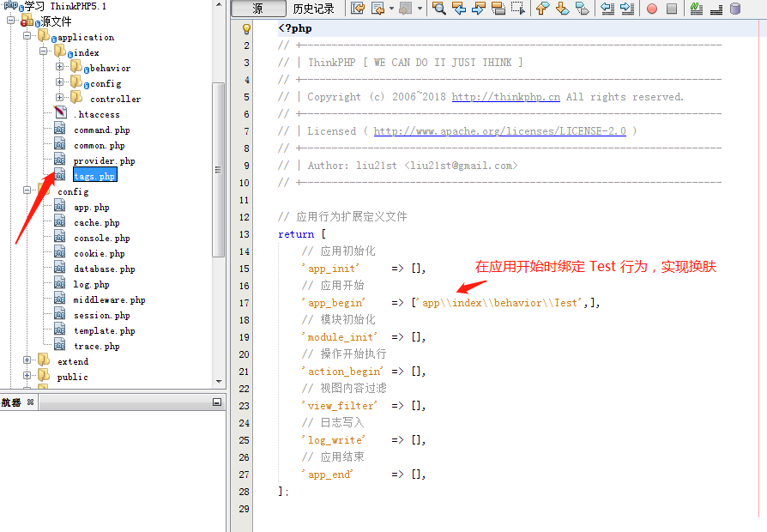Jump to previous bookmark icon
The height and width of the screenshot is (532, 767).
pos(542,9)
